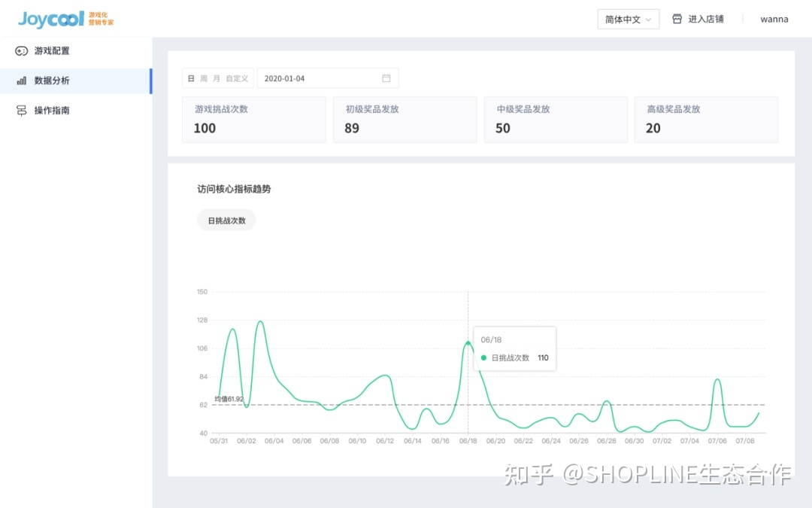The width and height of the screenshot is (812, 508).
Task: Click the 2020-01-04 date input field
Action: pos(320,78)
